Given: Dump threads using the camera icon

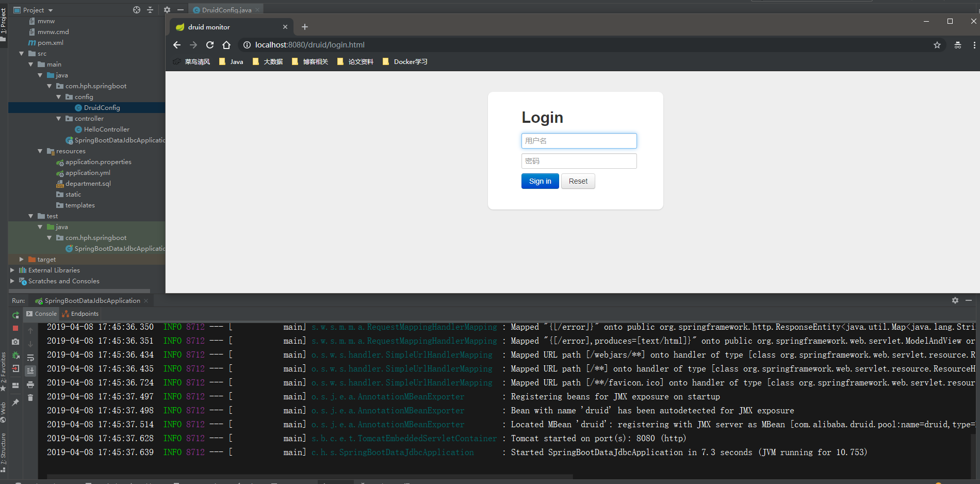Looking at the screenshot, I should tap(15, 342).
